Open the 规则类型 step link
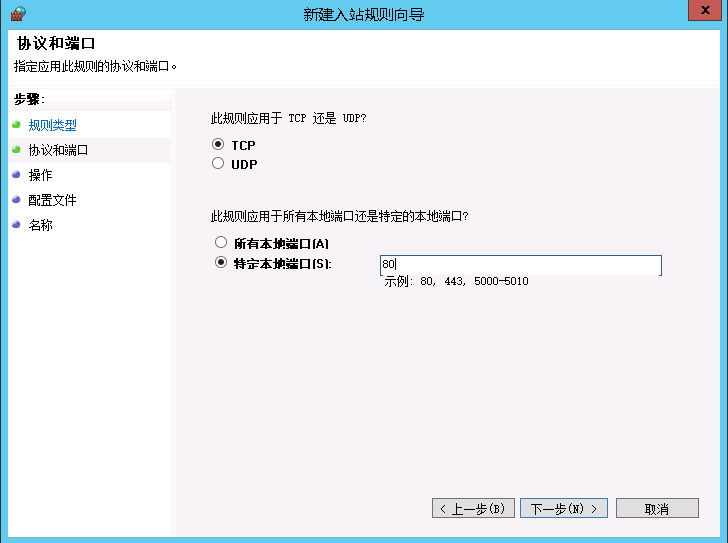Viewport: 728px width, 543px height. tap(52, 125)
